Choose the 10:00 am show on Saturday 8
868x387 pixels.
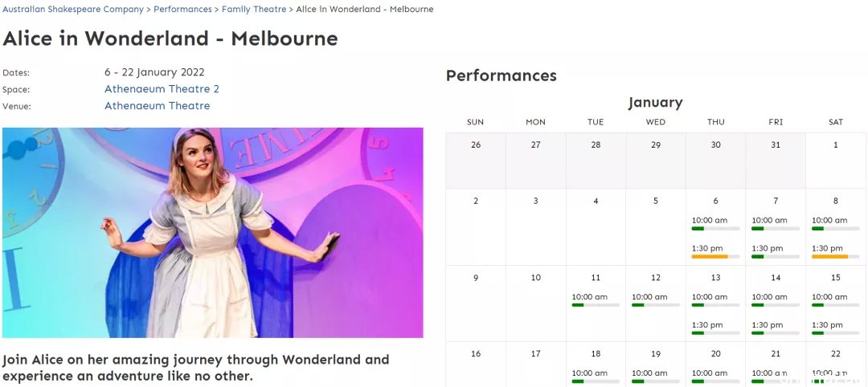(x=829, y=220)
